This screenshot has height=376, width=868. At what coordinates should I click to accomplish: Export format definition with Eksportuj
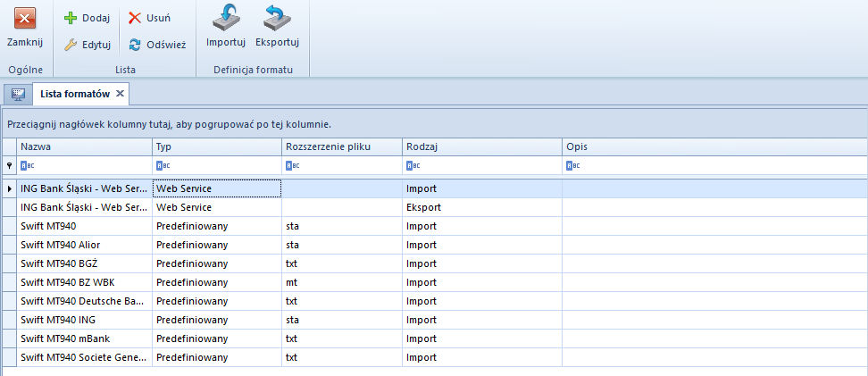[278, 27]
